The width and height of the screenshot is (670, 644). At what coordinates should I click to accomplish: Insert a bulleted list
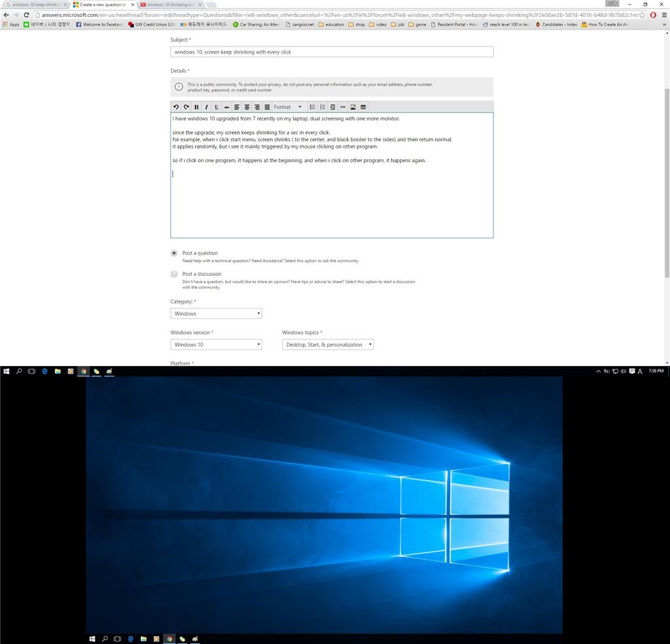(312, 107)
